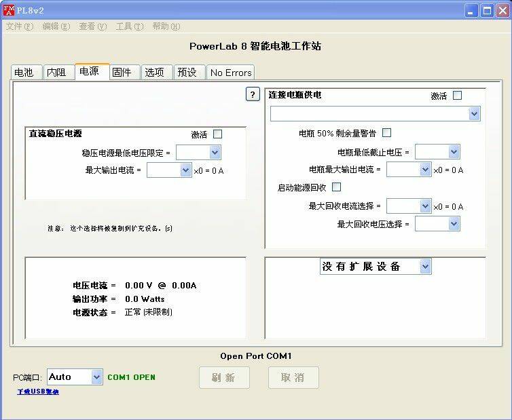512x420 pixels.
Task: Click the 取消 button
Action: coord(293,377)
